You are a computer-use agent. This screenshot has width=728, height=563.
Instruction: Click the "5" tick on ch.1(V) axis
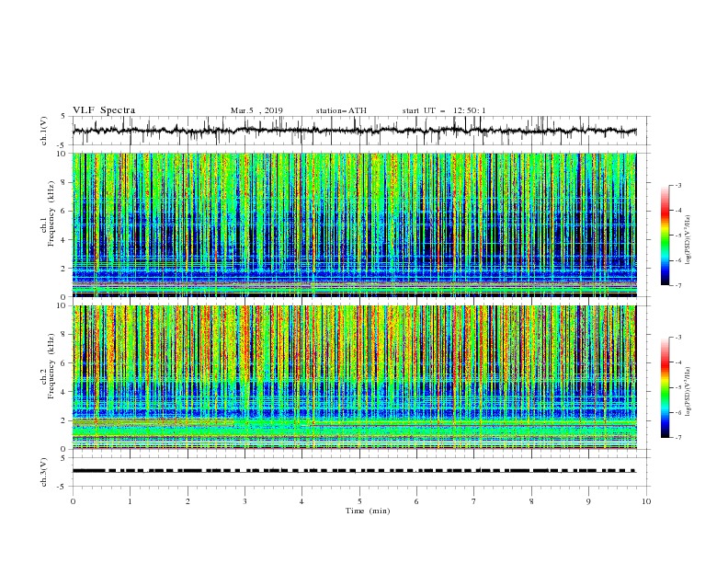[x=63, y=117]
